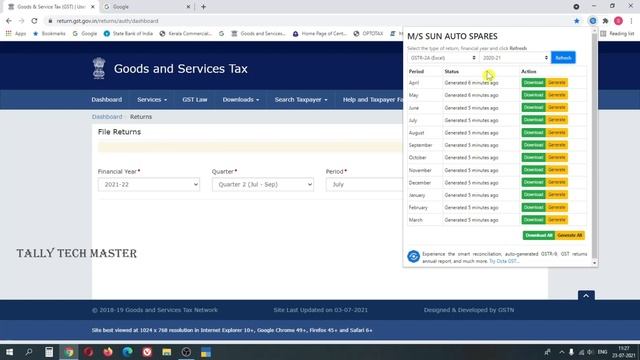
Task: Close the Google browser tab
Action: click(188, 7)
